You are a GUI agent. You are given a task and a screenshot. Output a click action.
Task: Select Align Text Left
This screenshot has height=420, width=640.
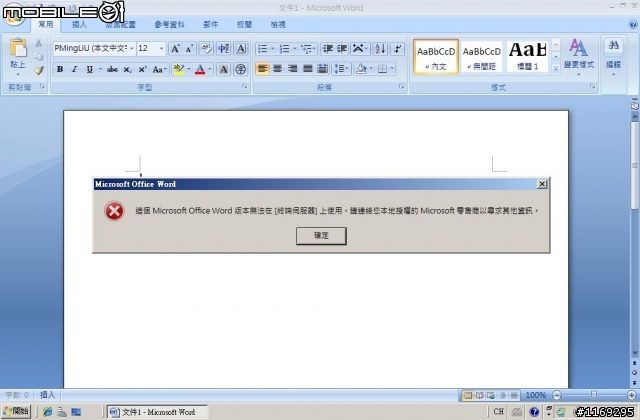click(262, 69)
